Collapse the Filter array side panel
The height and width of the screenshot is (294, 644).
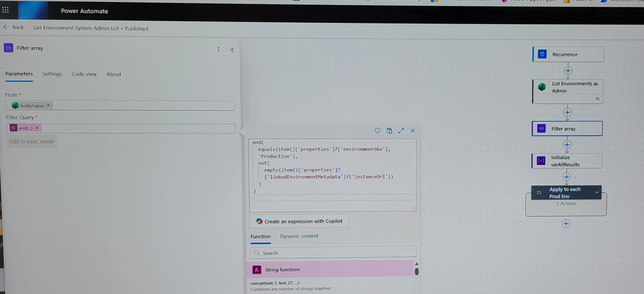232,50
